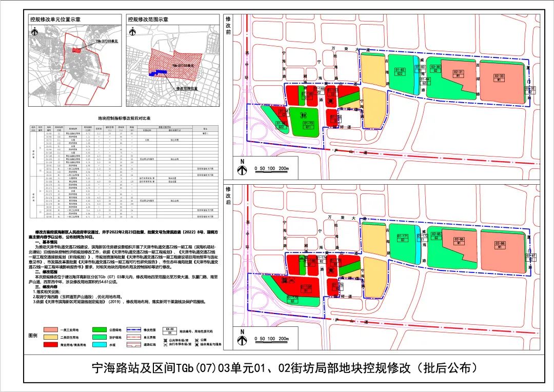Click block label 02-30 G2 in 修改前 map

(x=436, y=69)
